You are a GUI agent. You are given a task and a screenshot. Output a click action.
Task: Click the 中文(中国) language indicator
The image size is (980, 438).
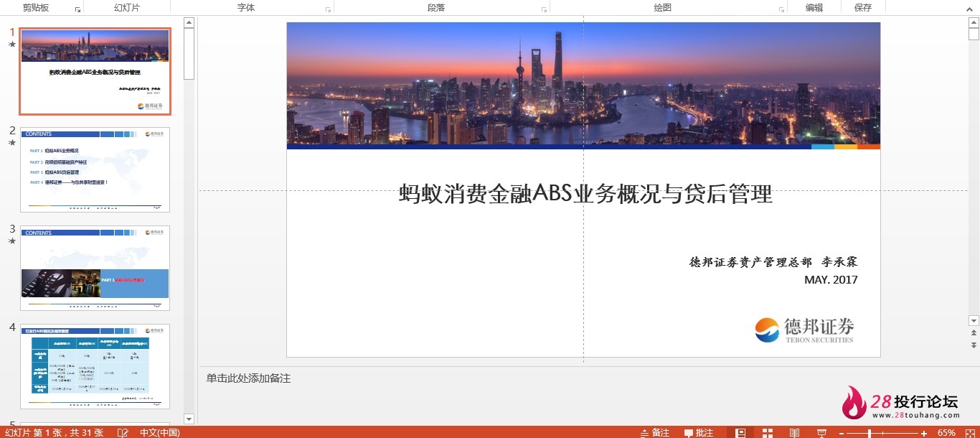click(x=160, y=433)
